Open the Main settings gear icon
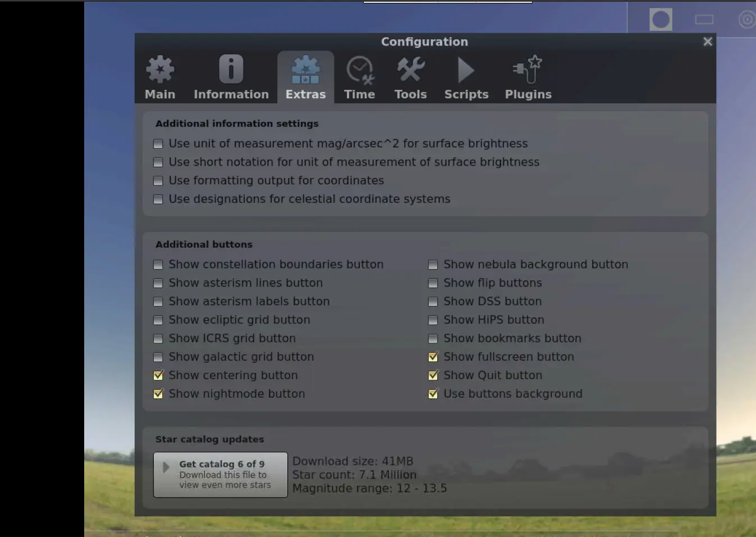This screenshot has width=756, height=537. (x=160, y=70)
